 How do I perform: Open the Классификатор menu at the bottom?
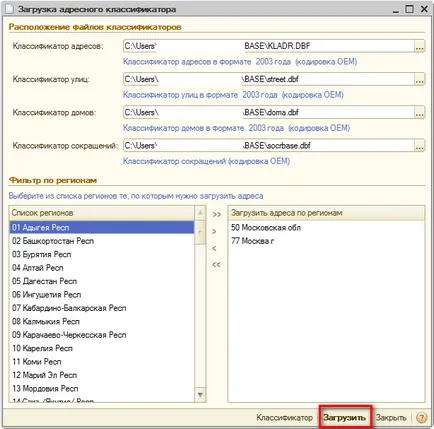[x=284, y=417]
